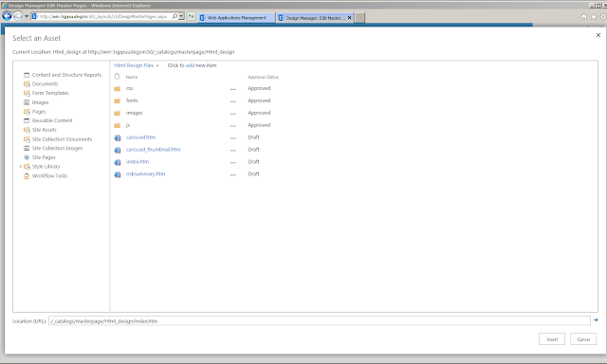Image resolution: width=607 pixels, height=364 pixels.
Task: Click the images folder icon in list
Action: click(118, 113)
